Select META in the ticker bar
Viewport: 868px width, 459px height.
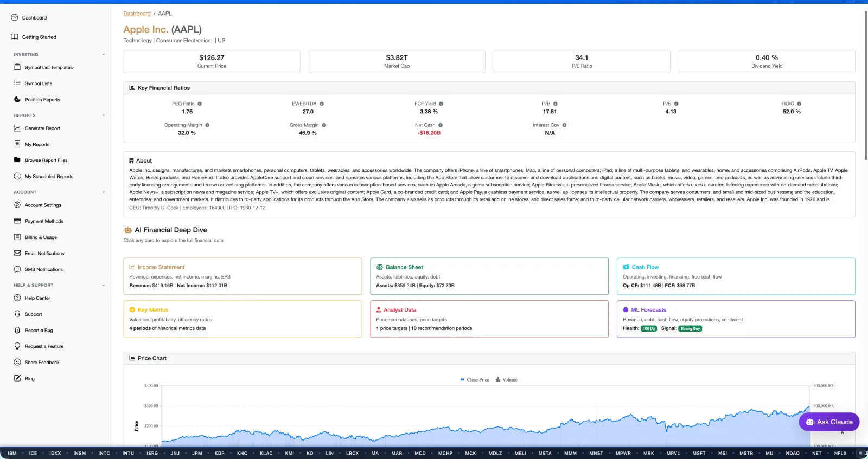(x=545, y=454)
